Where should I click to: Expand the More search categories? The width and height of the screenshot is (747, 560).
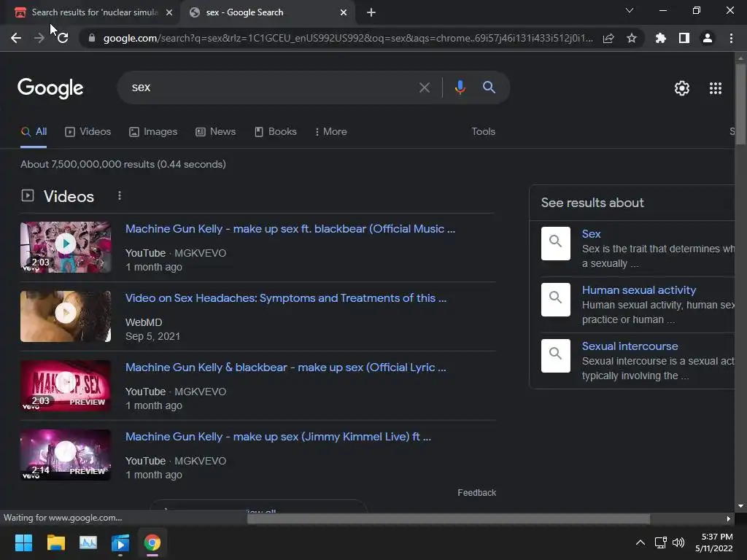331,132
